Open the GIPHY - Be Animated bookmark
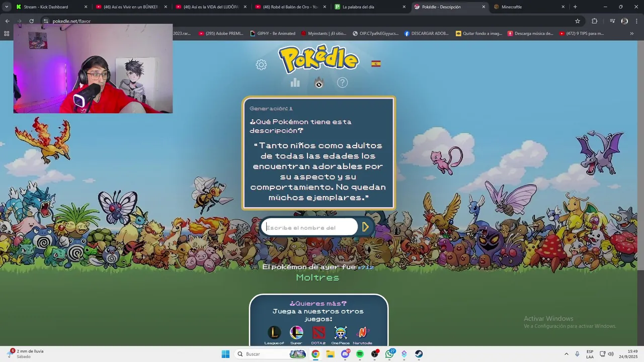The image size is (644, 362). point(273,34)
